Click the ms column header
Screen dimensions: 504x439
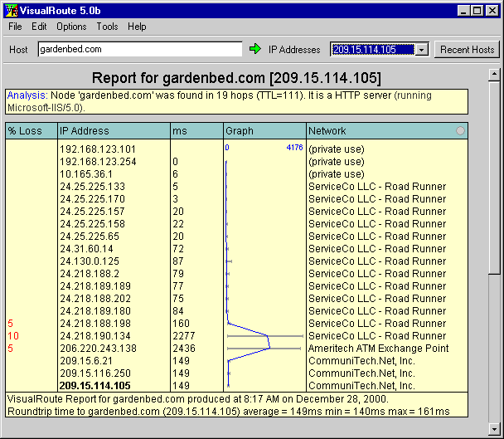[x=196, y=130]
